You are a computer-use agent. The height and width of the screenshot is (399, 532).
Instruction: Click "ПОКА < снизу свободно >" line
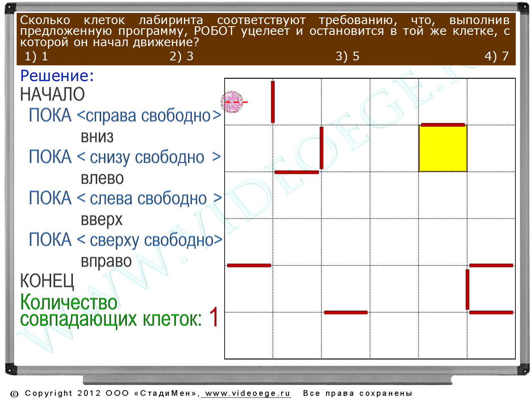coord(125,157)
